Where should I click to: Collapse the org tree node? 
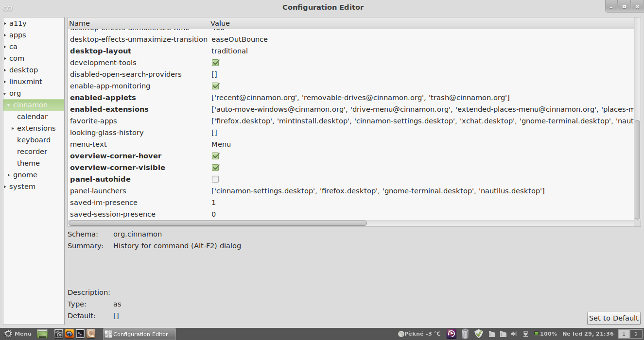pos(5,93)
